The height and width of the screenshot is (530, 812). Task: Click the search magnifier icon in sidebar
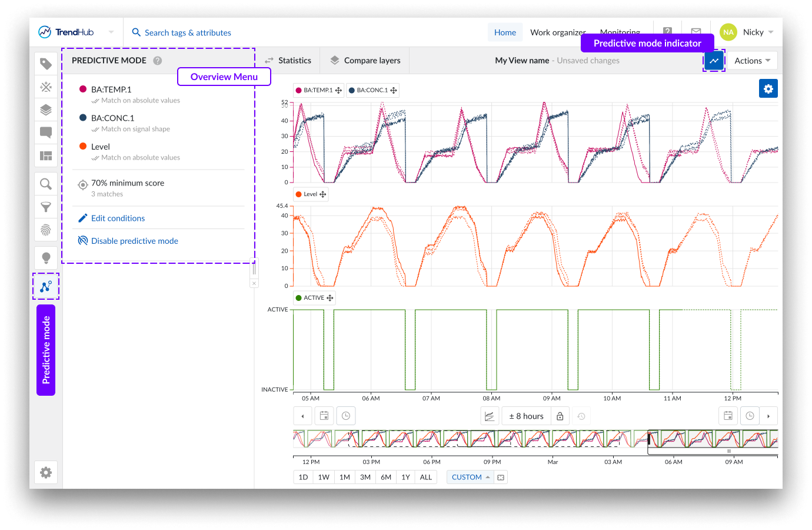(46, 184)
